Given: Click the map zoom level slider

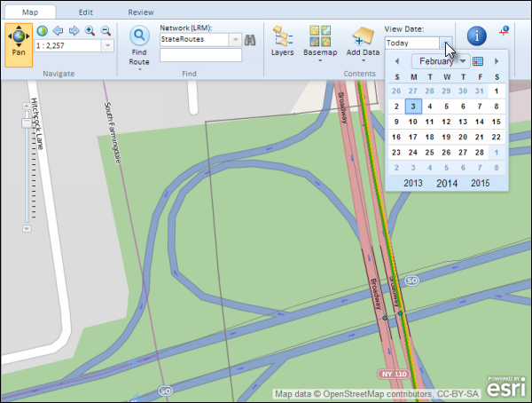Looking at the screenshot, I should pos(25,124).
